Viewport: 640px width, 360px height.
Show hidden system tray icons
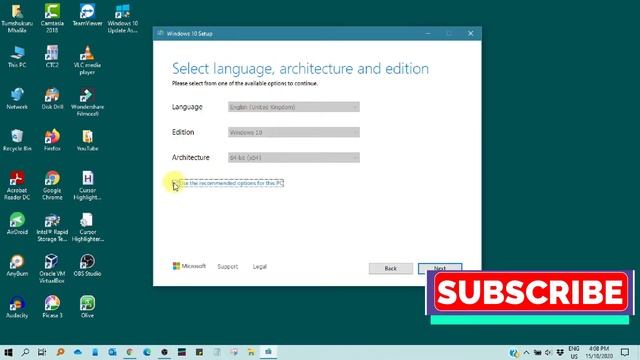click(x=527, y=352)
